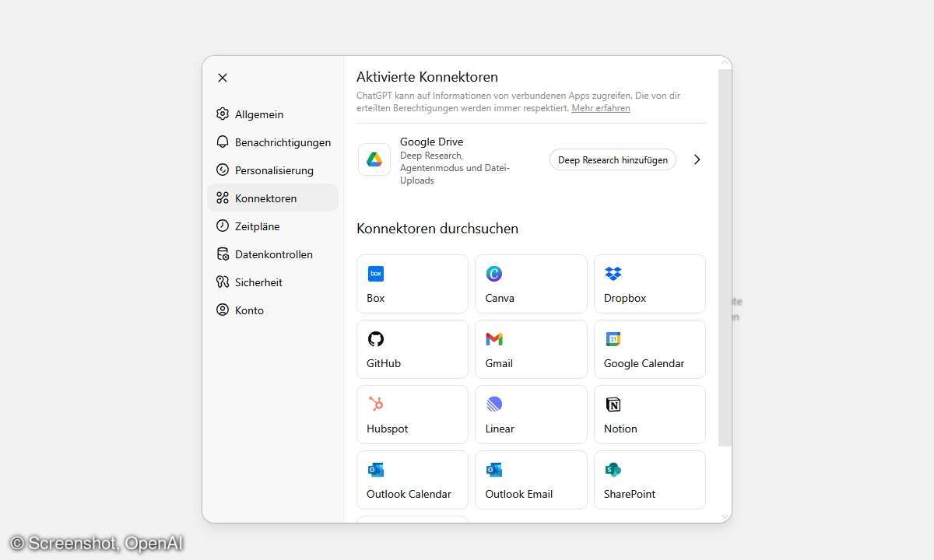Click the Notion logo icon

click(x=613, y=404)
